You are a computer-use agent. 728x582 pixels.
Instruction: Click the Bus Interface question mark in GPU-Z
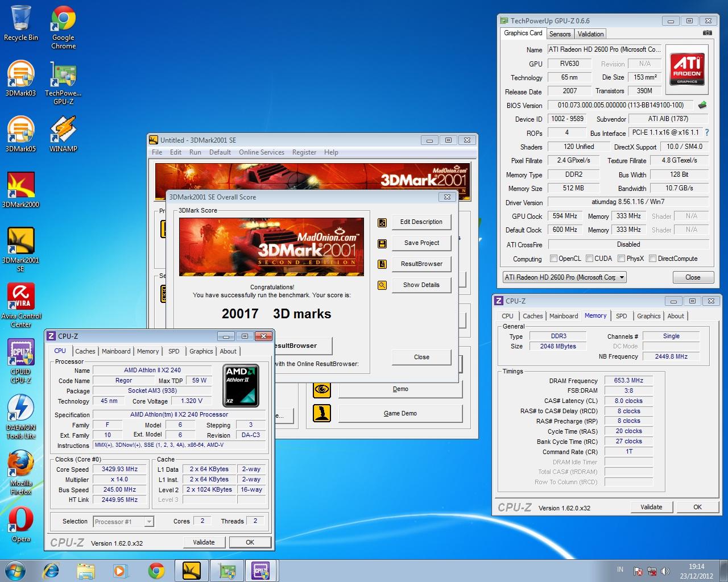tap(707, 132)
